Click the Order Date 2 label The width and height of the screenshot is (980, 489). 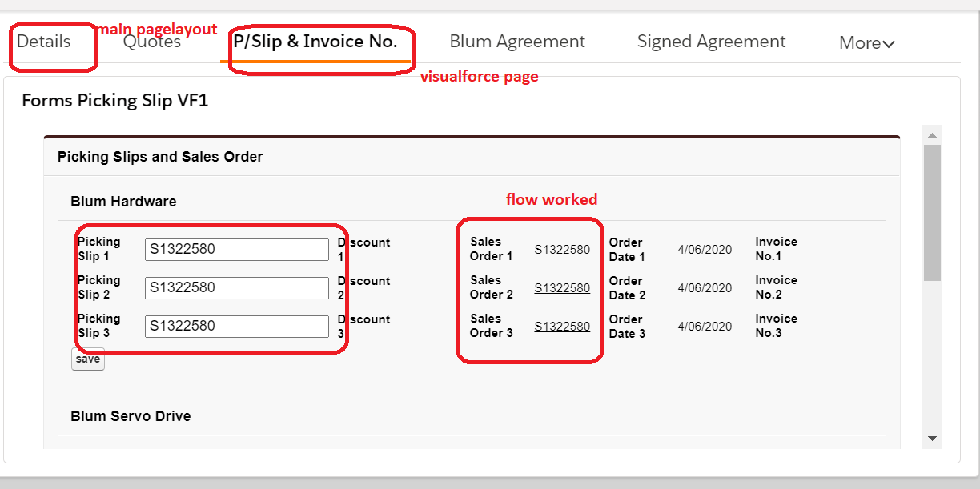pyautogui.click(x=627, y=288)
